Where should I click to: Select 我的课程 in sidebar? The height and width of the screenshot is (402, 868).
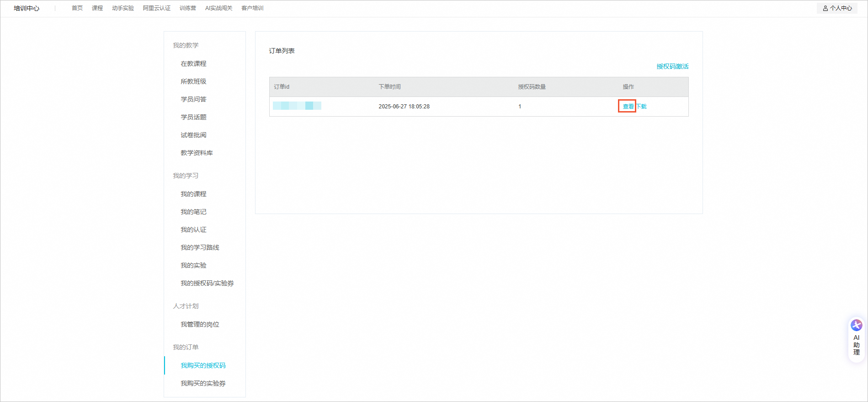point(193,194)
